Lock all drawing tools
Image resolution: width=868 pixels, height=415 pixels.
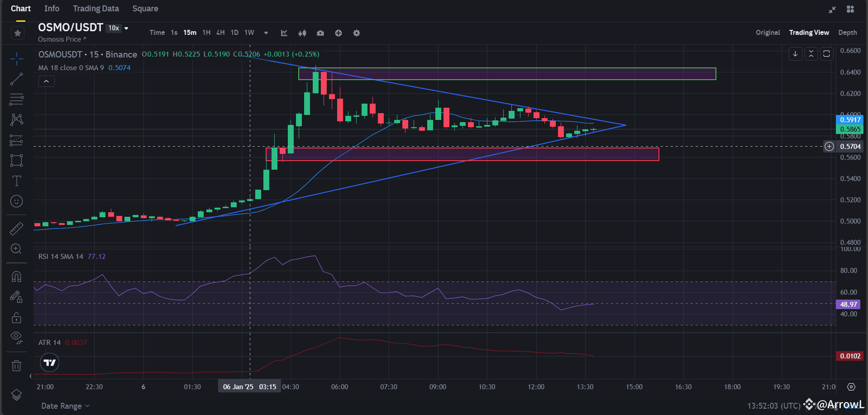point(17,318)
